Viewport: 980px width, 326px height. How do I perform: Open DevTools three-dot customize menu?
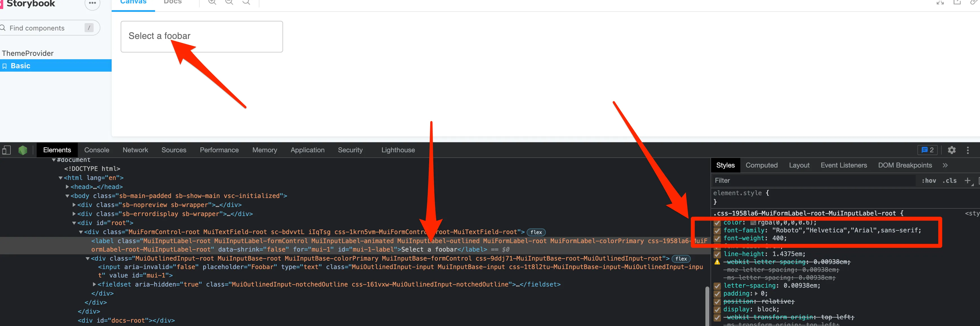[x=968, y=150]
